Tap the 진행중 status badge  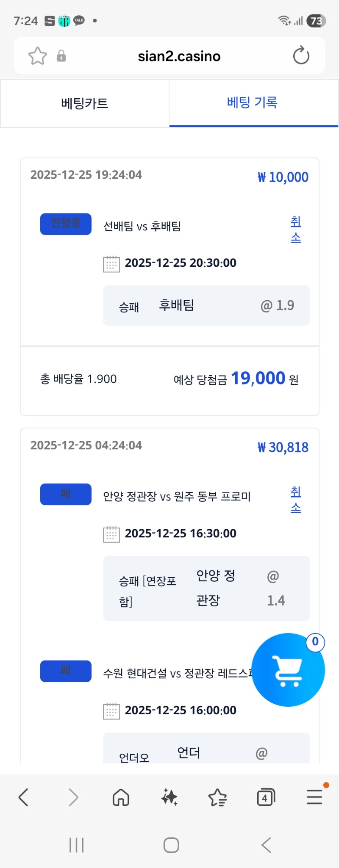[66, 224]
